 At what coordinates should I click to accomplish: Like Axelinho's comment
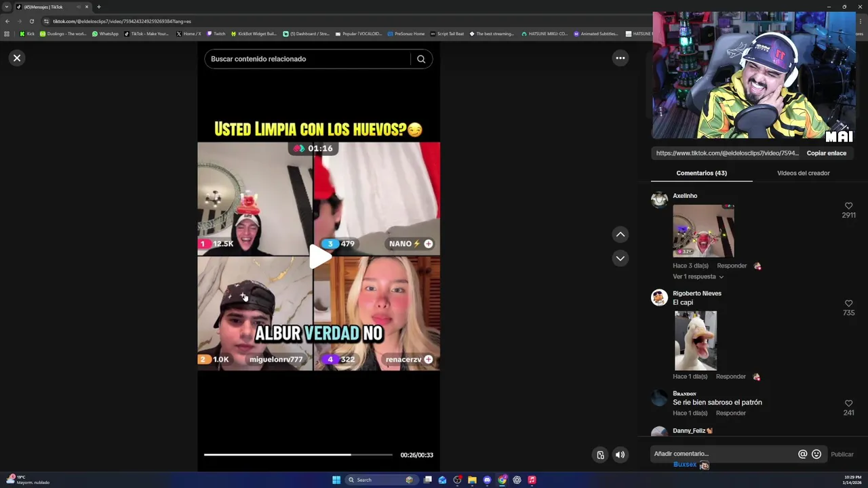click(848, 206)
